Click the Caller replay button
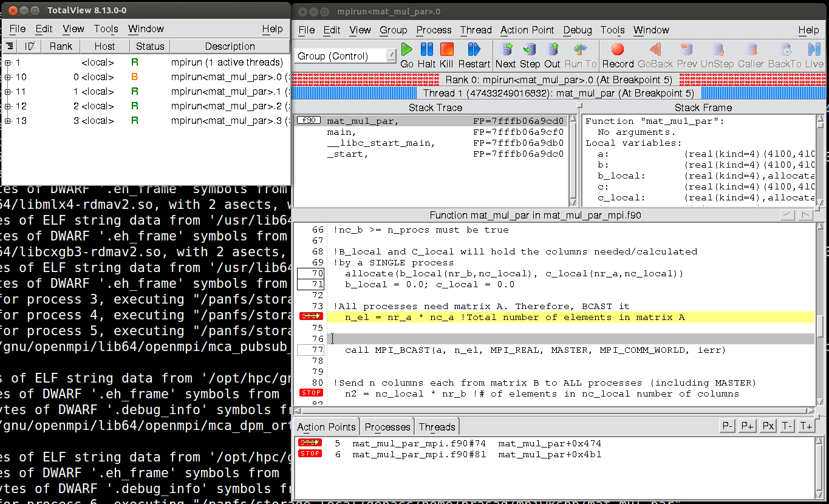Image resolution: width=829 pixels, height=504 pixels. 751,55
